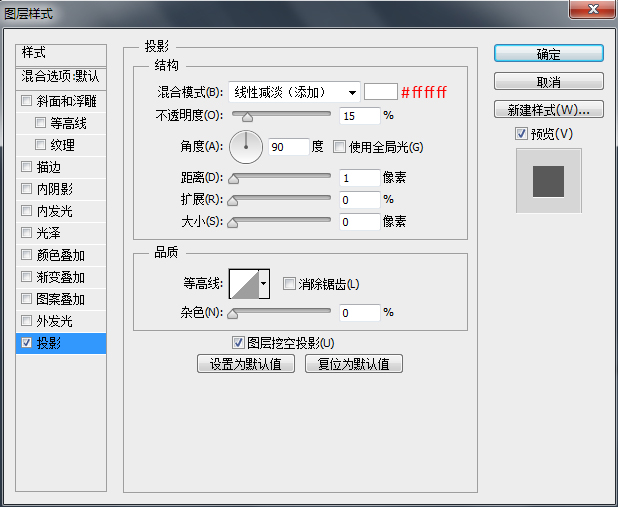This screenshot has height=507, width=618.
Task: Click 复位为默认值 button
Action: (x=354, y=363)
